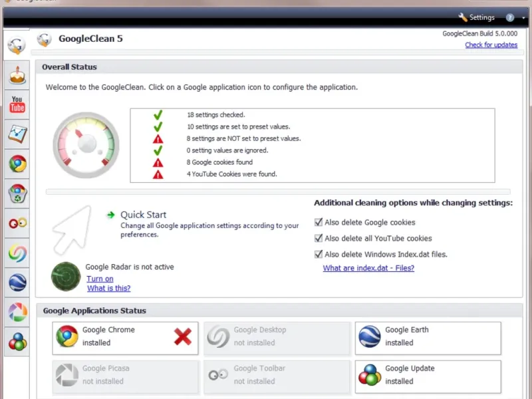Click 8 Google cookies found text
This screenshot has width=532, height=399.
pos(219,162)
